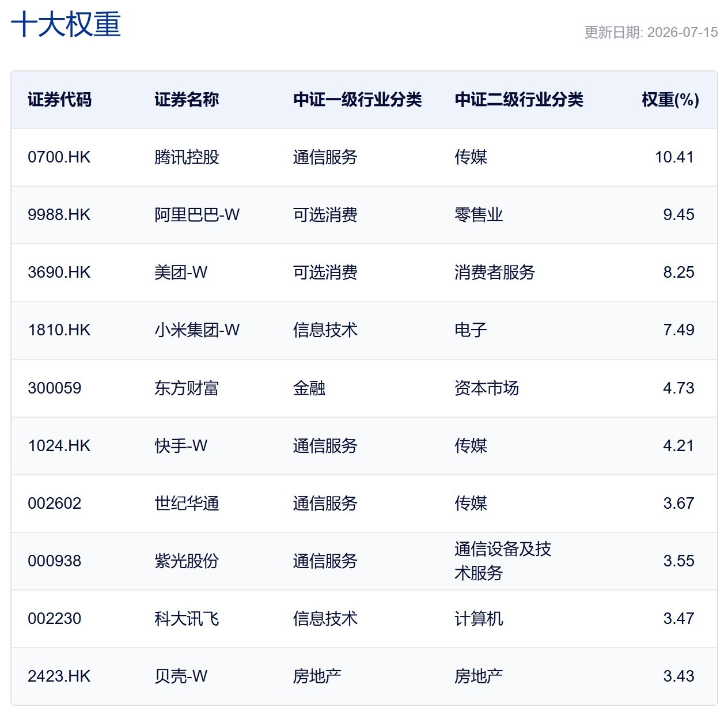
Task: Click the 世纪华通 name cell
Action: (x=187, y=504)
